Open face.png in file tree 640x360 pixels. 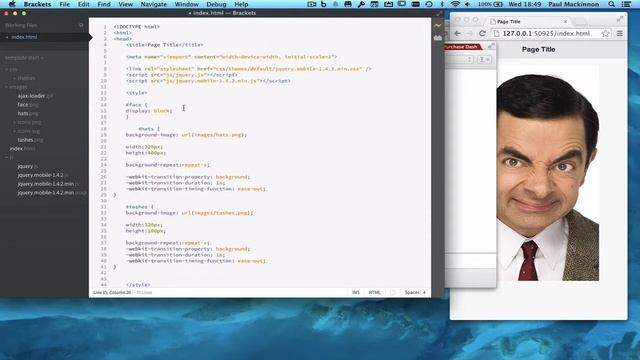(28, 105)
